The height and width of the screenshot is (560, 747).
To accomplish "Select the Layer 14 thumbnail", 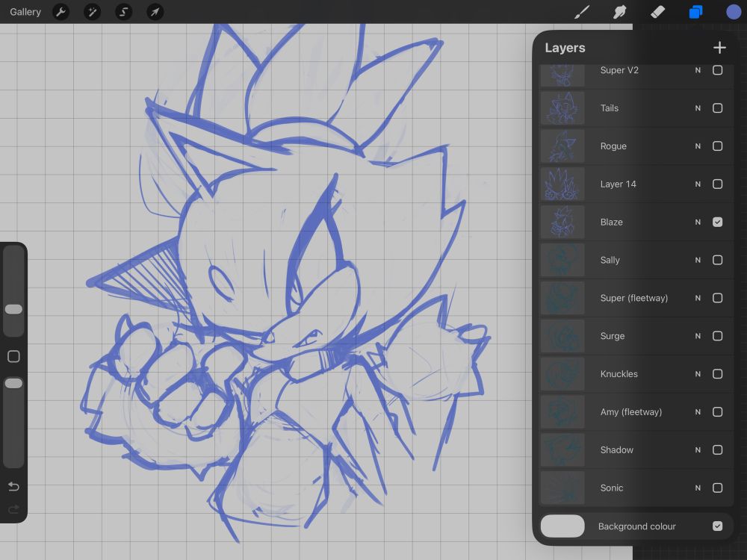I will pyautogui.click(x=562, y=184).
